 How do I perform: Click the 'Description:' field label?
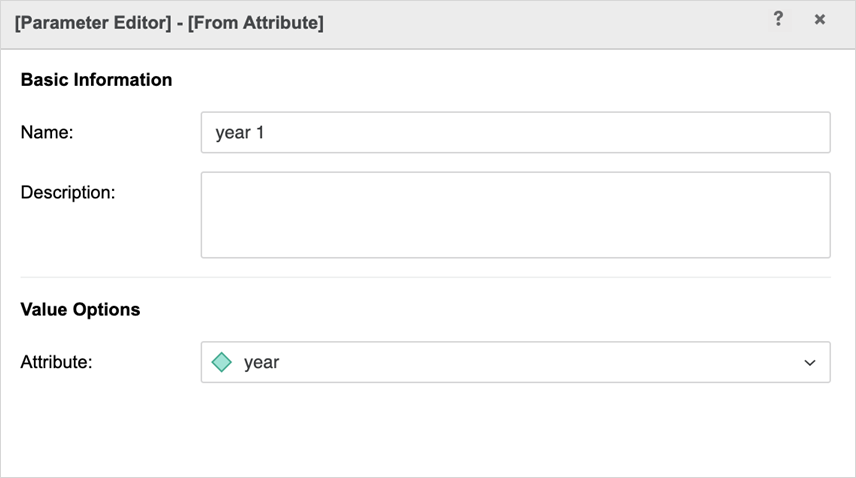tap(68, 191)
